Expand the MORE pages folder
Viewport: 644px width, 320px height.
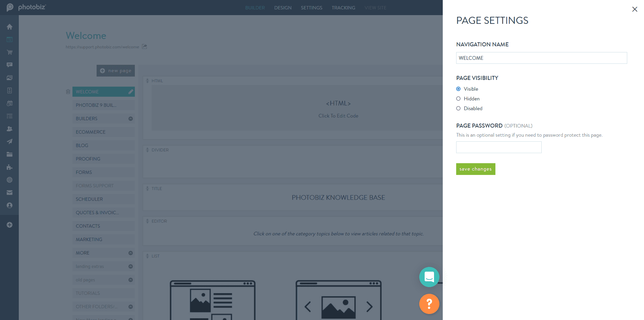131,253
